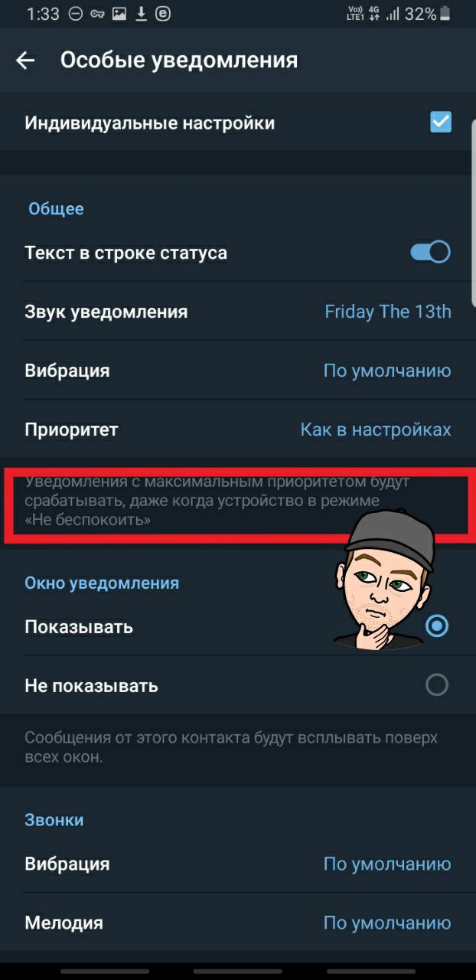The image size is (476, 980).
Task: Tap the Особые уведомления title
Action: 179,60
